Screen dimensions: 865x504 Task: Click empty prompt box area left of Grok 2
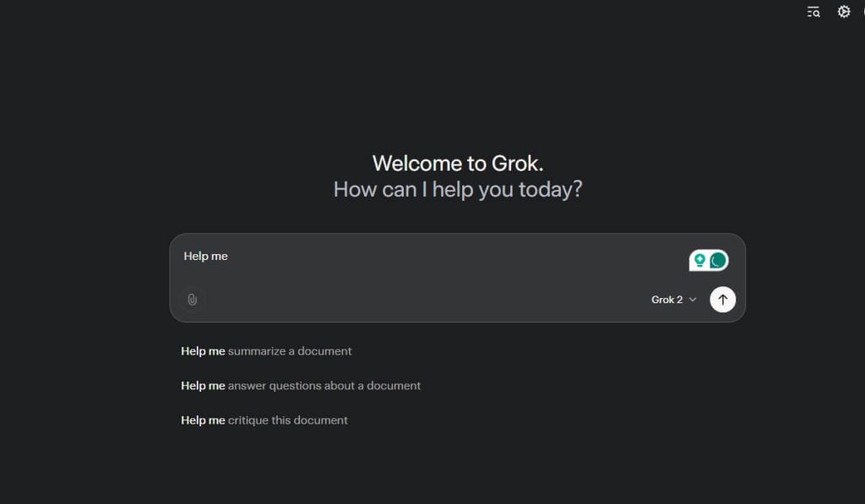pos(422,300)
